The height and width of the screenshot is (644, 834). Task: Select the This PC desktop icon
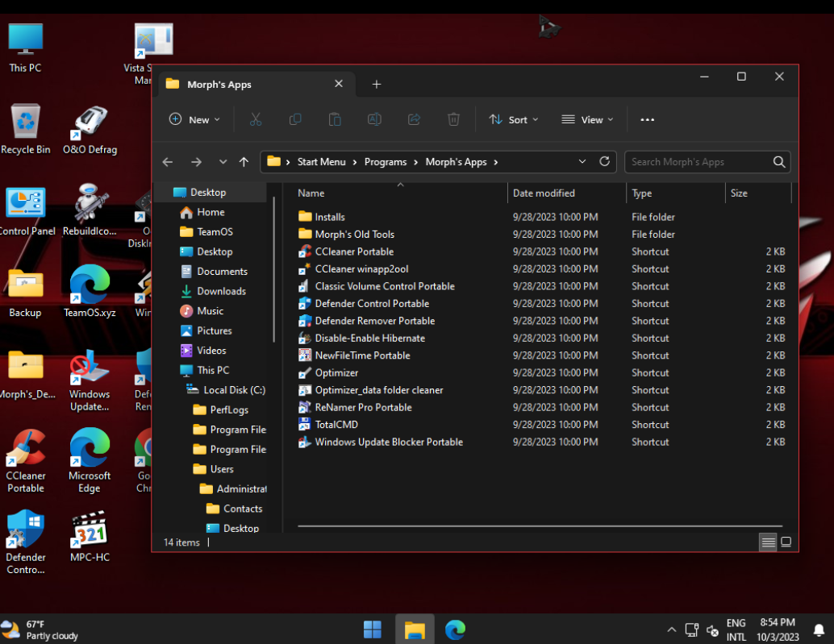pos(26,48)
